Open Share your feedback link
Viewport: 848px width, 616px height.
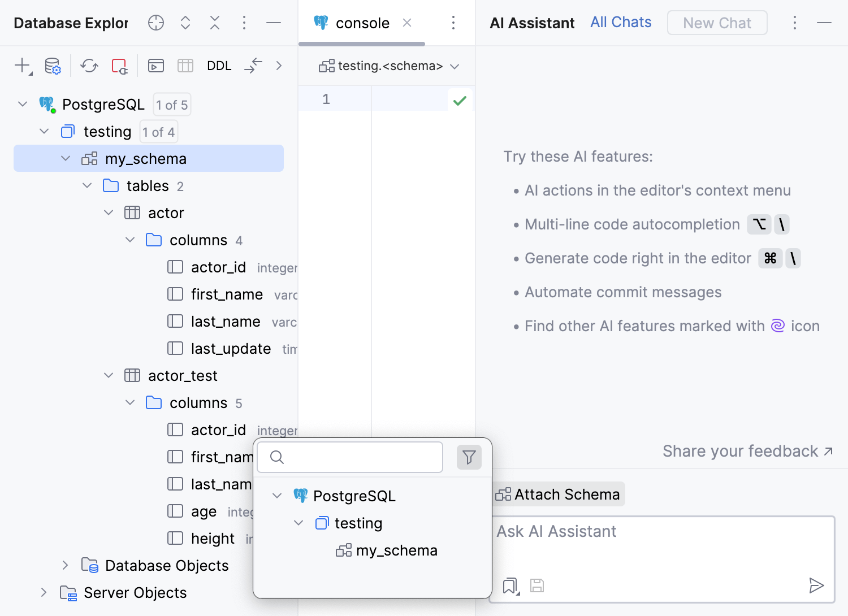click(x=748, y=451)
